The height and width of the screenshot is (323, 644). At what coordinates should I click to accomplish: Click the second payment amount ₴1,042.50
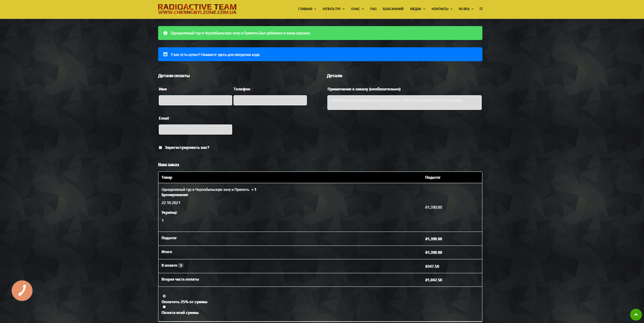(434, 280)
